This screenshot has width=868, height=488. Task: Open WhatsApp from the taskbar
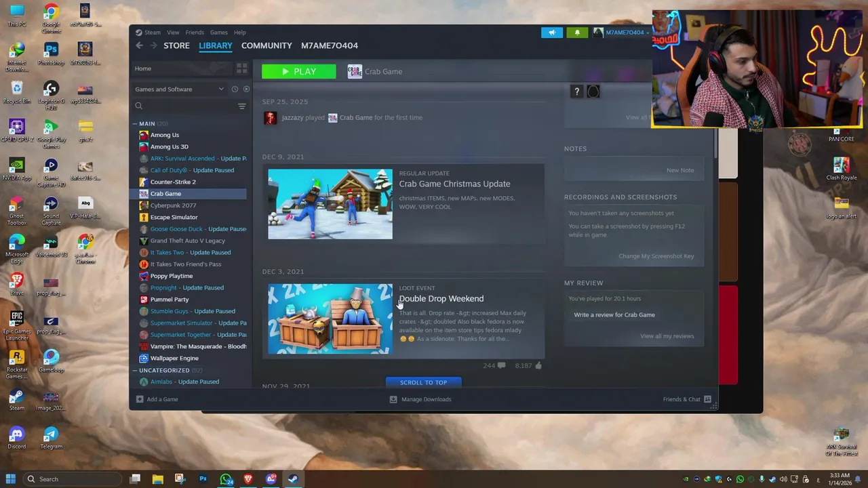coord(226,479)
